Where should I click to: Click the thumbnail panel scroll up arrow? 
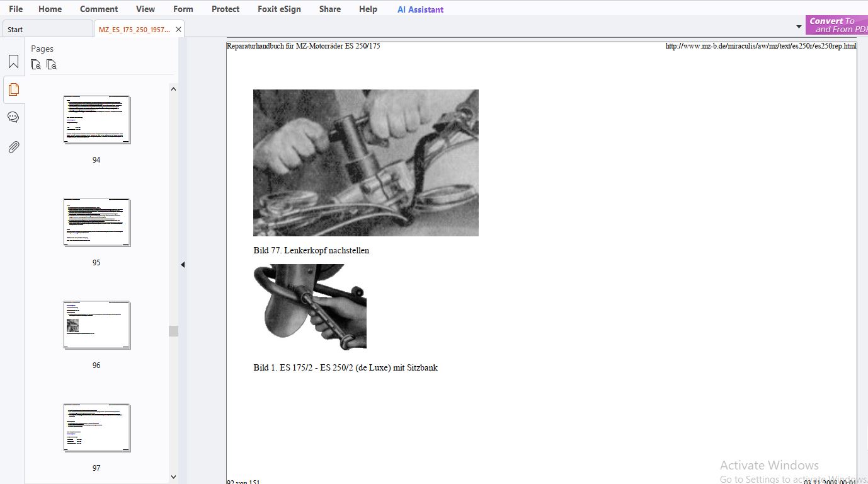(173, 89)
